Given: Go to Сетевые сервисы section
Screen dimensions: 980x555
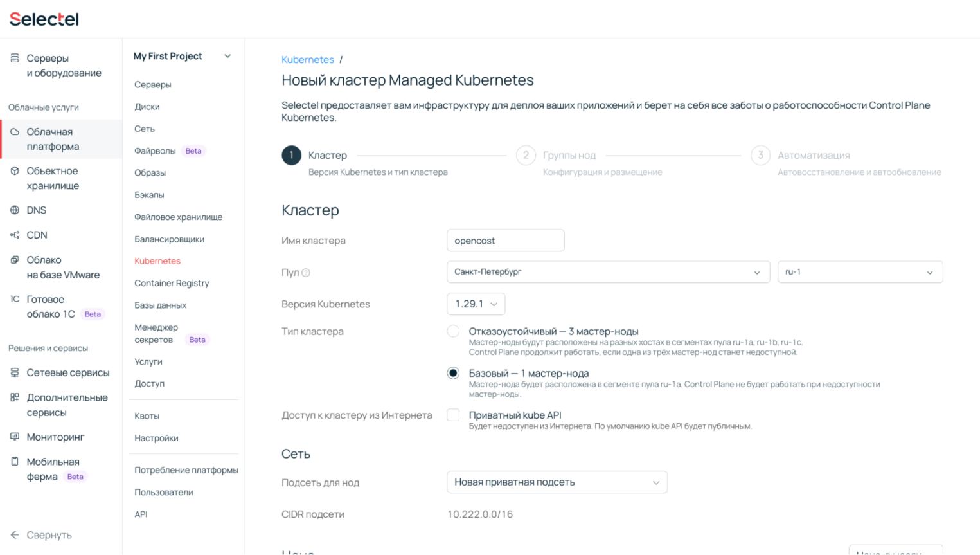Looking at the screenshot, I should click(x=68, y=372).
